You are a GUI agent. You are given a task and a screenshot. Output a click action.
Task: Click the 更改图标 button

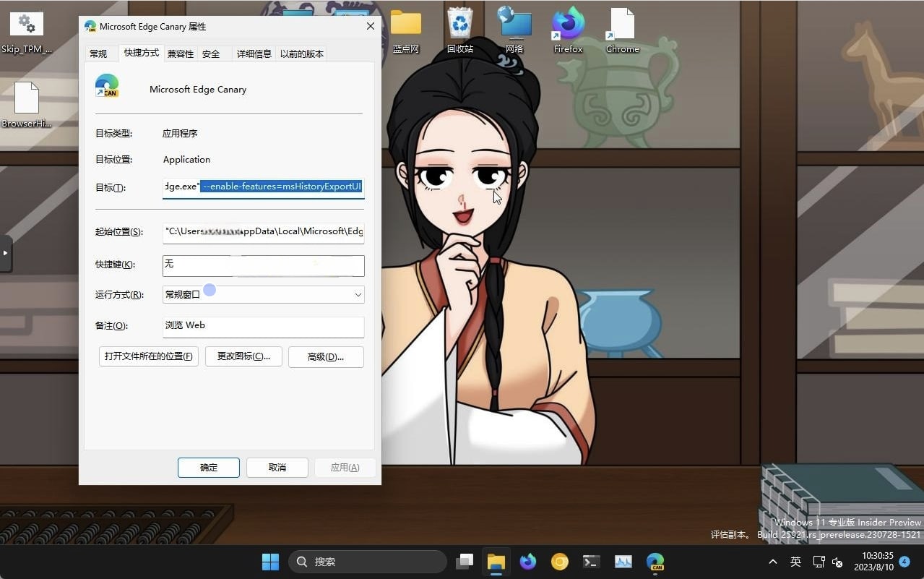[x=243, y=356]
